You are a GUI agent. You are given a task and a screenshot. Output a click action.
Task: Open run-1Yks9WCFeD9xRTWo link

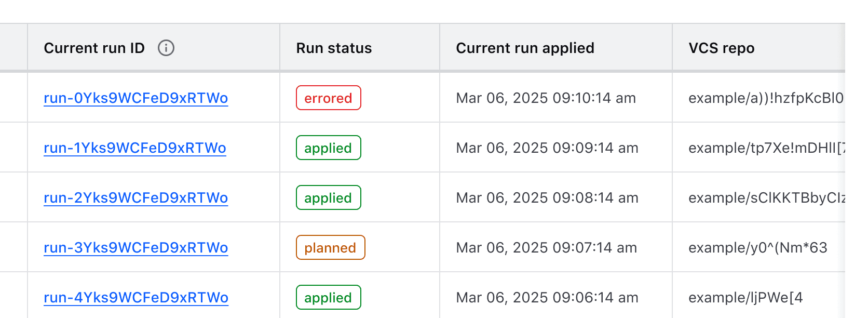[x=134, y=148]
